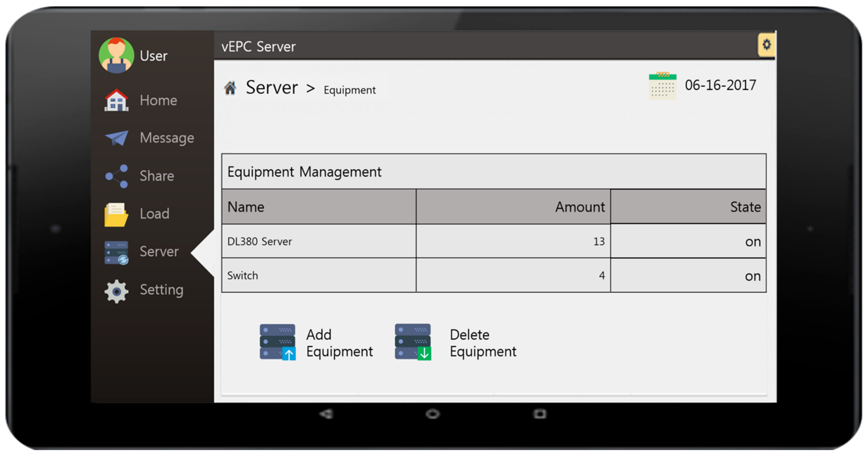This screenshot has width=868, height=454.
Task: Click the State column header
Action: tap(688, 207)
